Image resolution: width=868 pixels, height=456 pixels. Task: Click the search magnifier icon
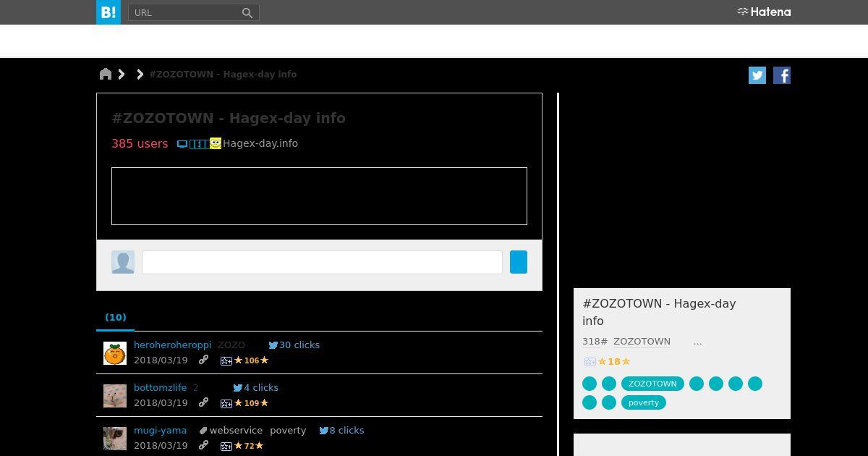[x=247, y=12]
